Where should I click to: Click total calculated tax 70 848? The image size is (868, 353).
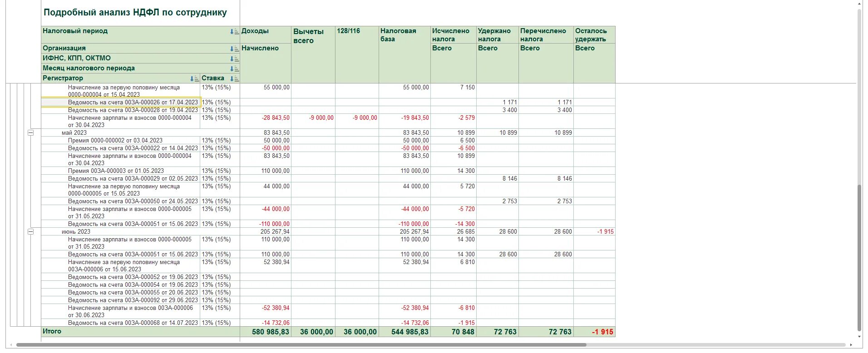(463, 332)
